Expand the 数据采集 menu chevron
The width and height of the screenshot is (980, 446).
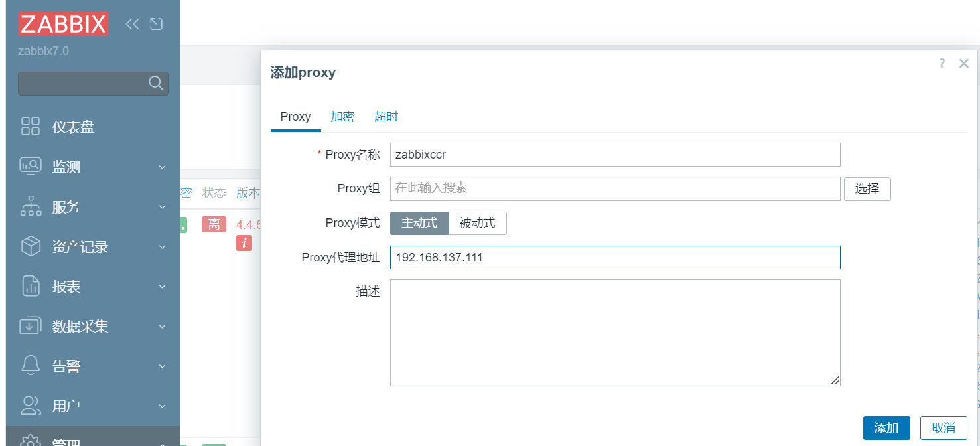coord(163,327)
